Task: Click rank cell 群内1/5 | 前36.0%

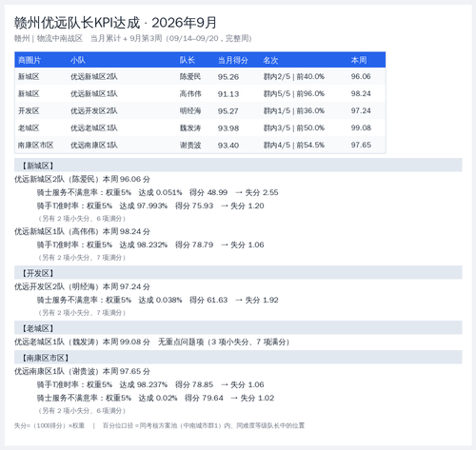Action: tap(294, 110)
